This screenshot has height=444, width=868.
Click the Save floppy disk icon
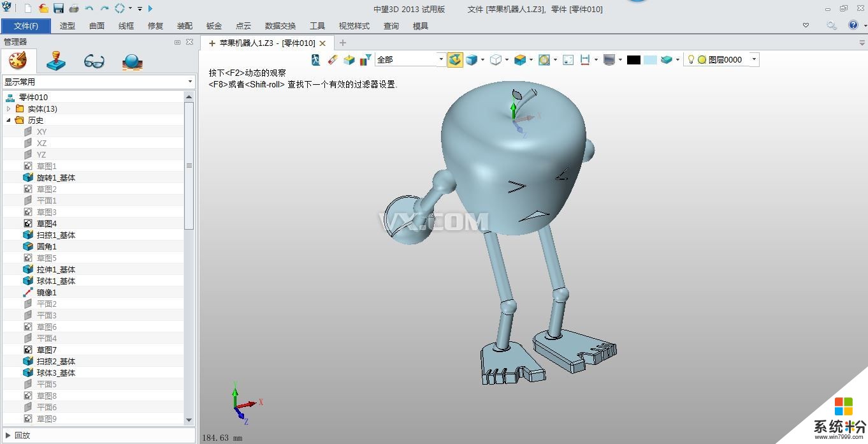(59, 8)
